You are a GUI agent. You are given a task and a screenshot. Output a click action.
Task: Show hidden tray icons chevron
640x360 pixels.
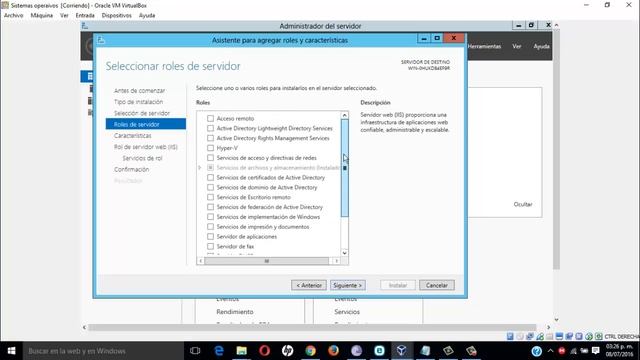click(x=550, y=351)
